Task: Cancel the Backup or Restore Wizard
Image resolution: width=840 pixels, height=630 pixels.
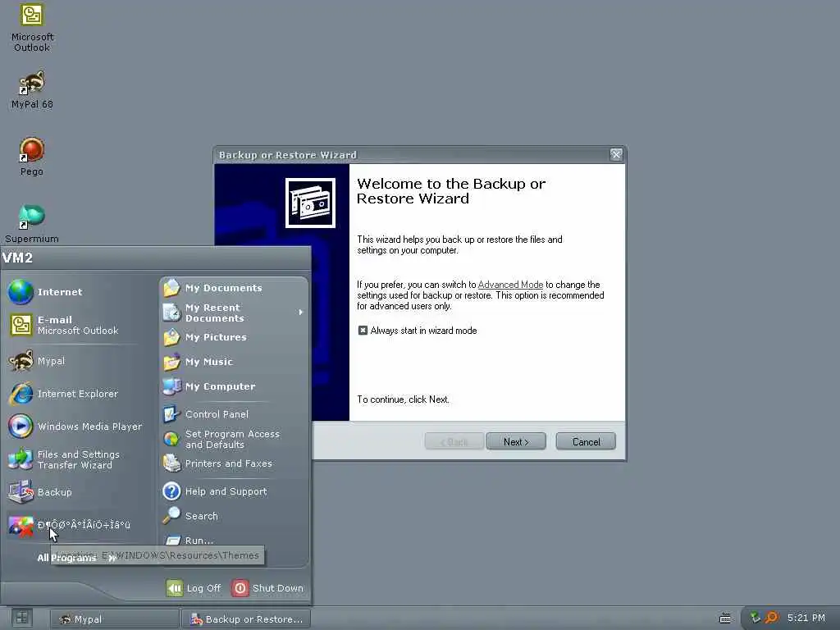Action: point(586,441)
